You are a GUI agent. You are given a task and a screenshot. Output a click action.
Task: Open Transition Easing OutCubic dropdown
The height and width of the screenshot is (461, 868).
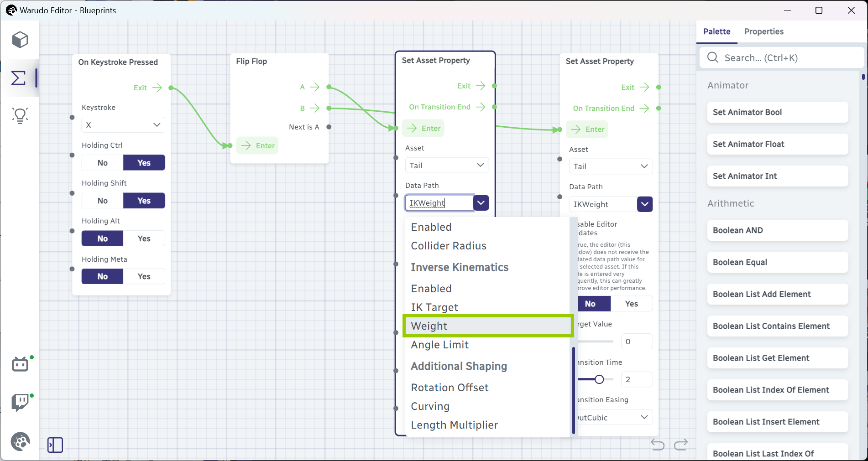point(614,417)
